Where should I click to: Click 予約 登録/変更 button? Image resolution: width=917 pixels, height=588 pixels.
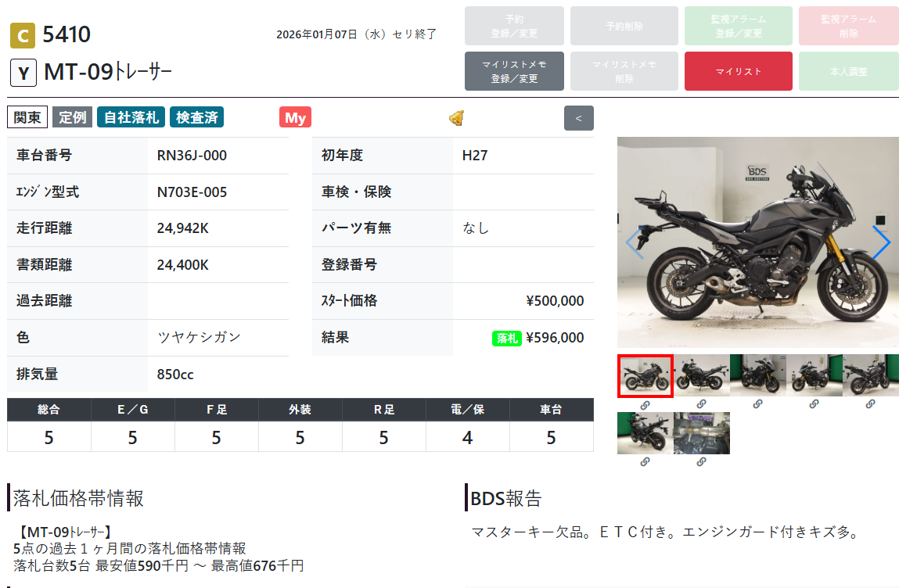click(514, 26)
